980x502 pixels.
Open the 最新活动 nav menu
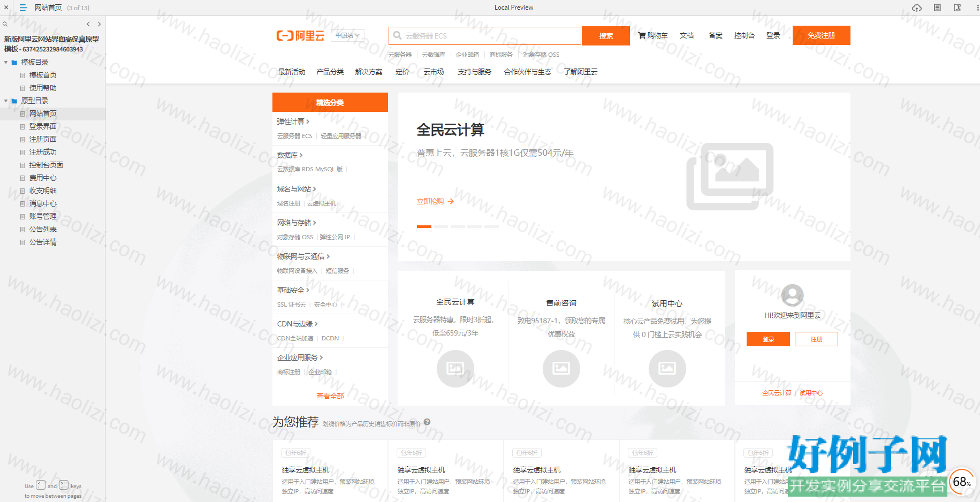(x=292, y=72)
